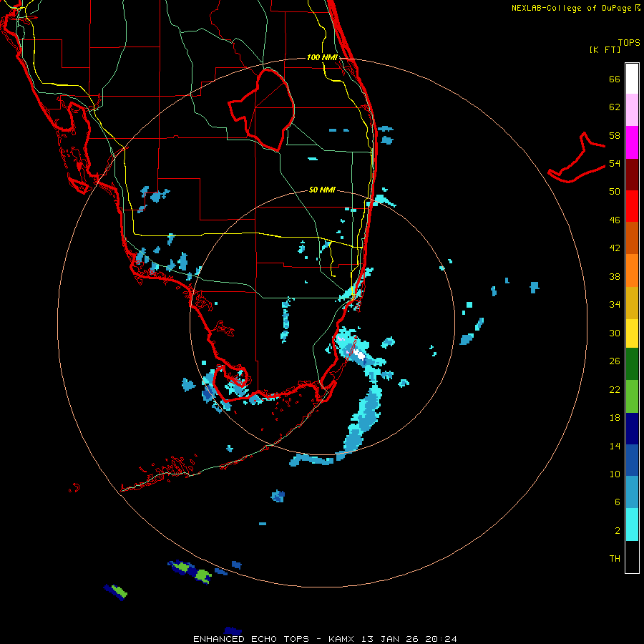Click the 100 NMI range ring label
644x644 pixels.
pos(322,57)
